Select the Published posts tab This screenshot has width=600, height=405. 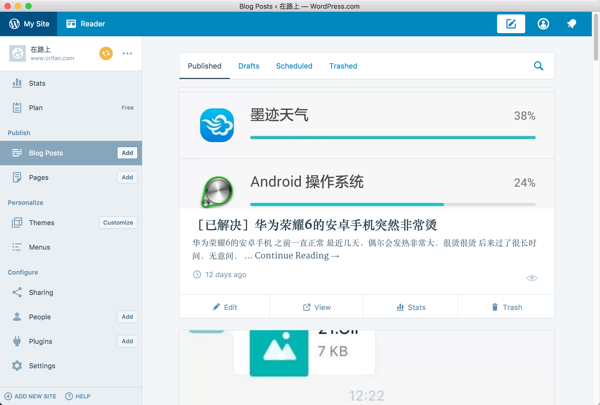click(204, 66)
